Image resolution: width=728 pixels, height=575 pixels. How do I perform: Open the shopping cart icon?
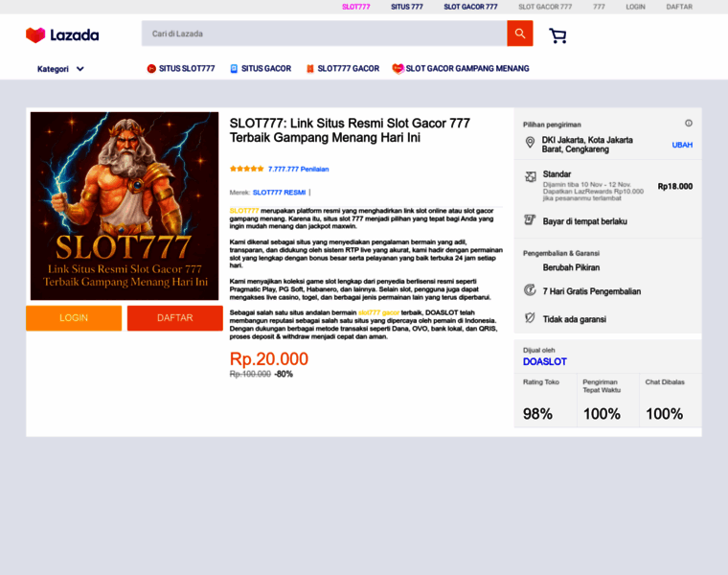(x=557, y=35)
